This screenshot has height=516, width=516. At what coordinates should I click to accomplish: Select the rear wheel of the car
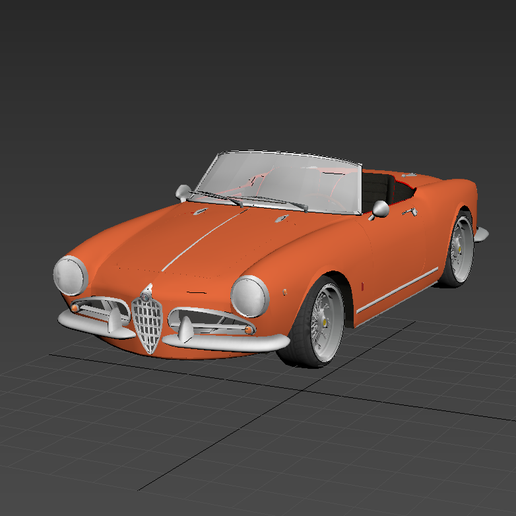(x=457, y=248)
